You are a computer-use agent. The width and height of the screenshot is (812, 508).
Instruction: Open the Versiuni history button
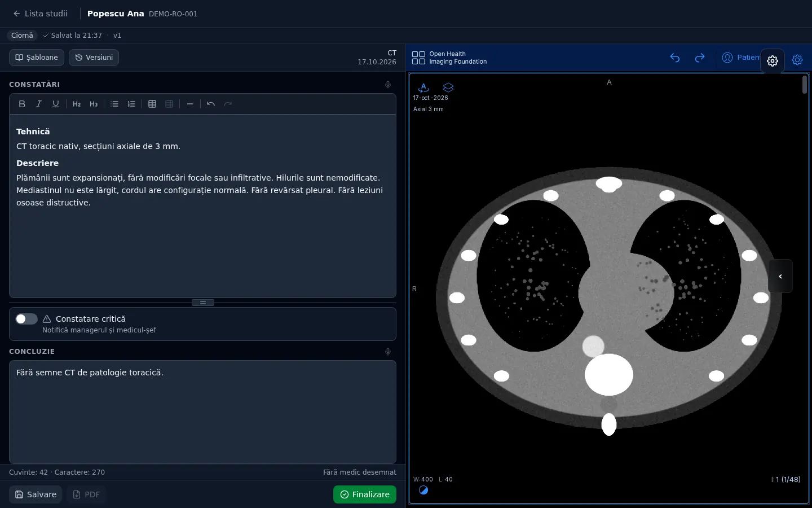pyautogui.click(x=94, y=58)
